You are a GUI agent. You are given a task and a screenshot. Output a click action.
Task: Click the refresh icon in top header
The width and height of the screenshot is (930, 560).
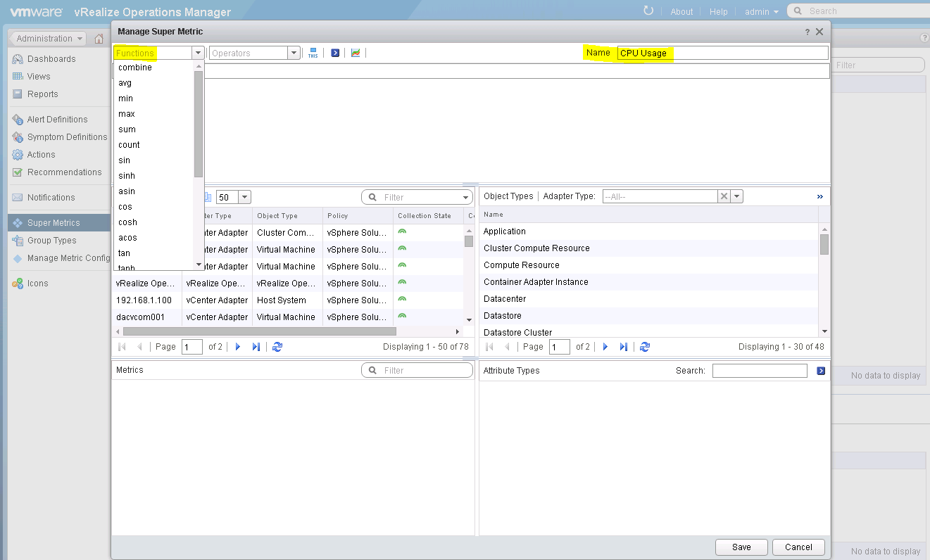648,11
